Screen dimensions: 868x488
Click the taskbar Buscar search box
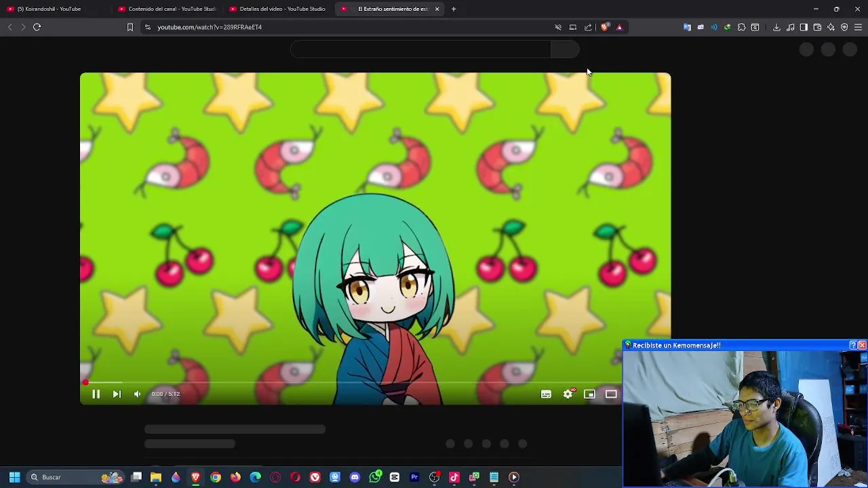point(76,477)
